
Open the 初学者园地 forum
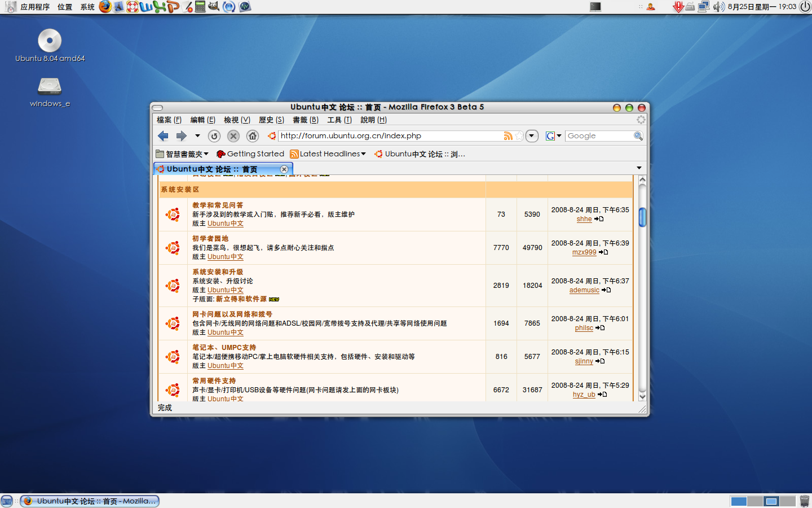[210, 239]
